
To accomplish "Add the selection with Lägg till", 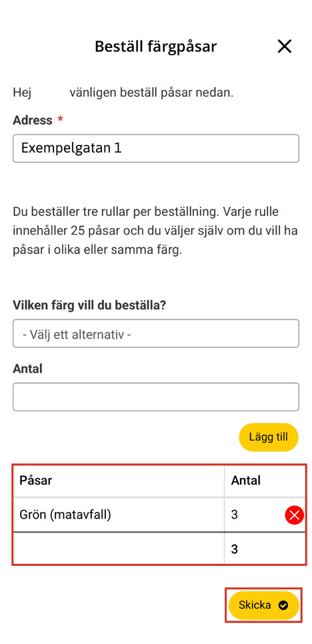I will 269,437.
